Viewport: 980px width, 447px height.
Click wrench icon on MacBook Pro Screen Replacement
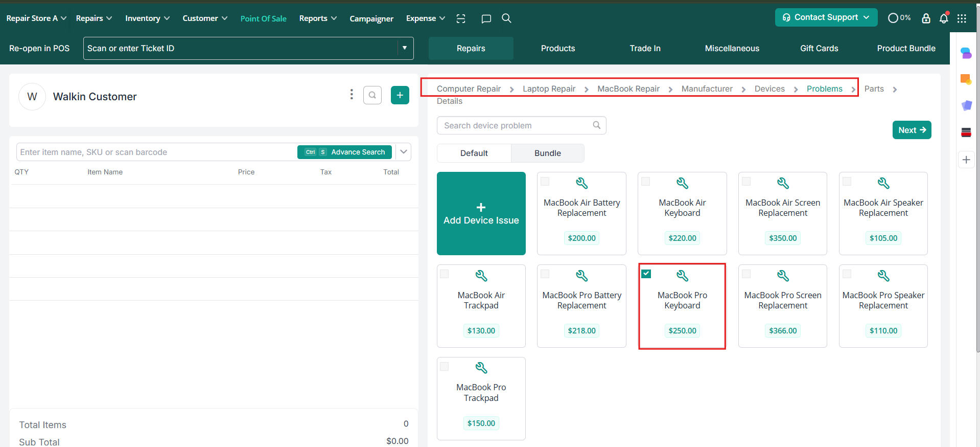tap(783, 276)
